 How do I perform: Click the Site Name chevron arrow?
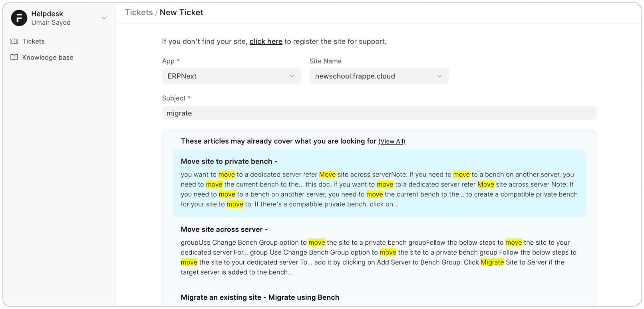(439, 76)
